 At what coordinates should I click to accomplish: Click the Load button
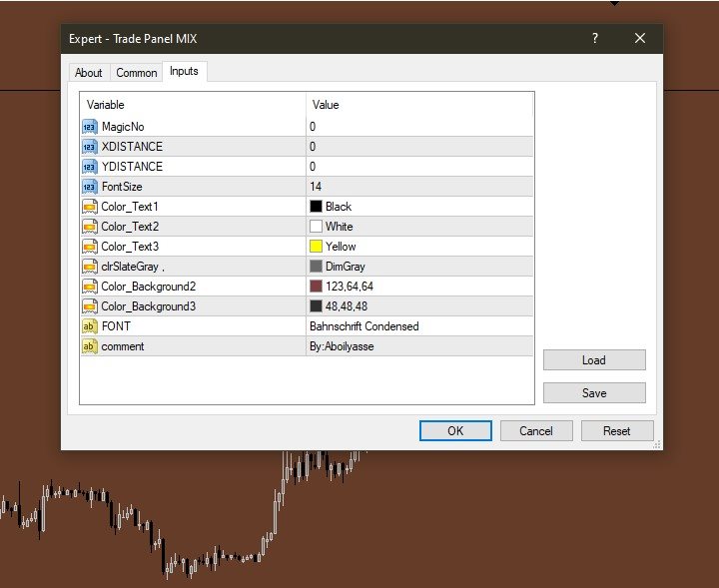click(x=594, y=360)
